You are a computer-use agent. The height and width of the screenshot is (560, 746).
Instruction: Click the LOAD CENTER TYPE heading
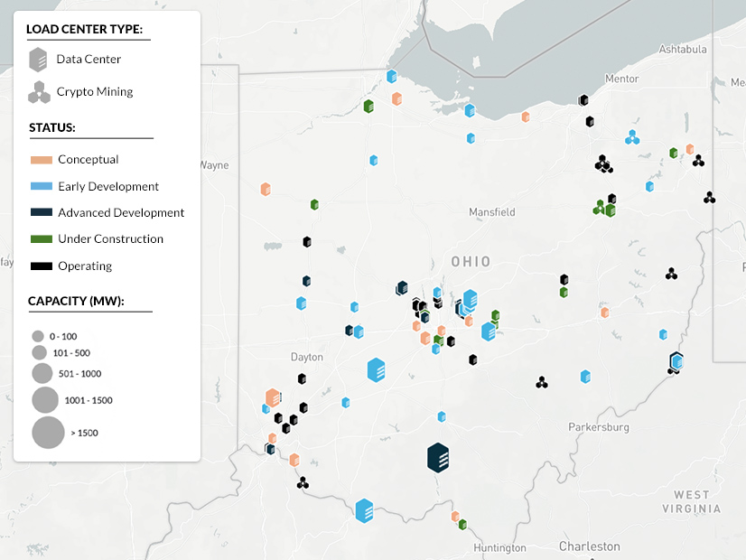tap(84, 29)
